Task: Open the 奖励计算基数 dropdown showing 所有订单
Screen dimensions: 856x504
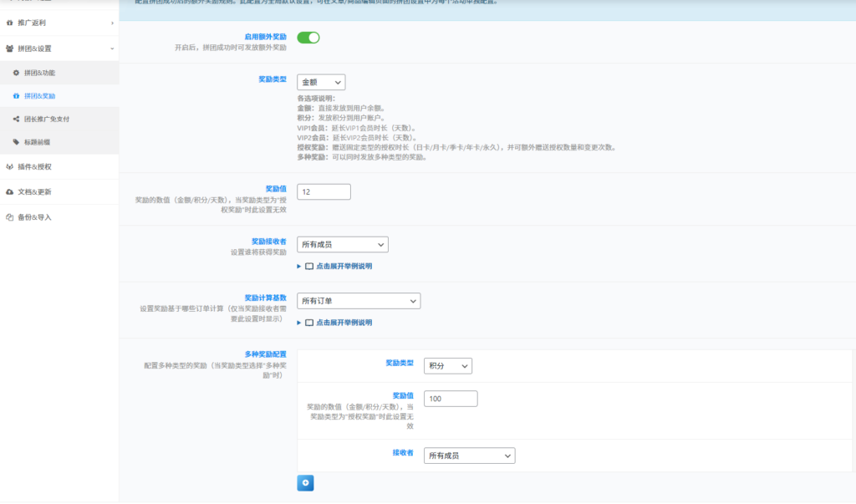Action: point(359,301)
